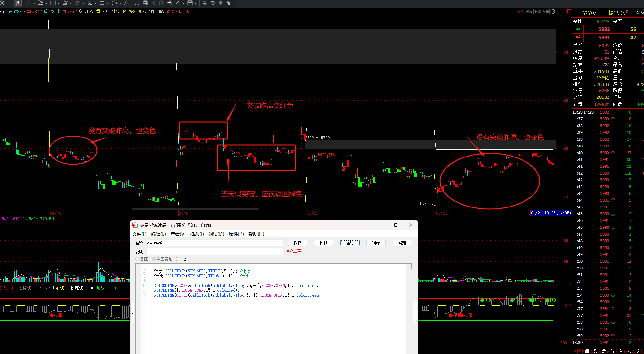Open the 帮助(H) menu

click(x=256, y=234)
